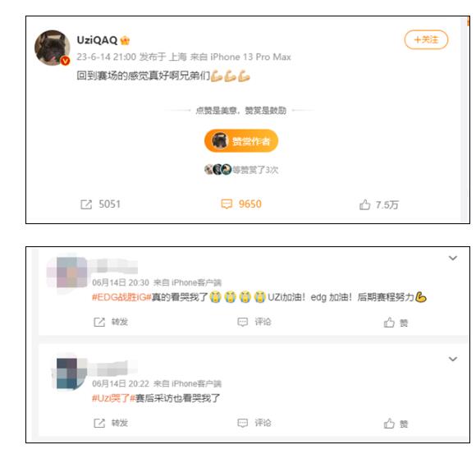
Task: Click repost icon on EDG战胜iG comment
Action: (x=99, y=322)
